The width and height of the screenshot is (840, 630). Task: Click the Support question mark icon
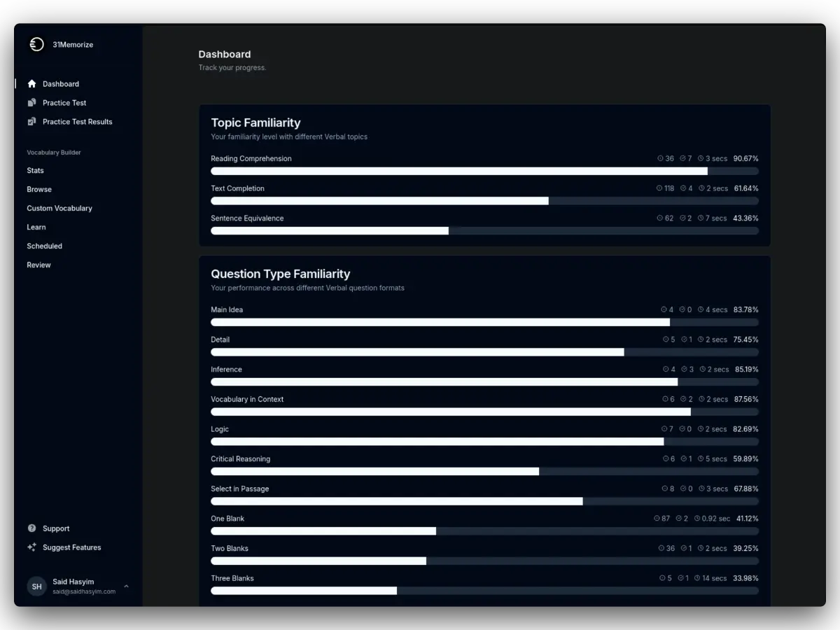tap(31, 528)
